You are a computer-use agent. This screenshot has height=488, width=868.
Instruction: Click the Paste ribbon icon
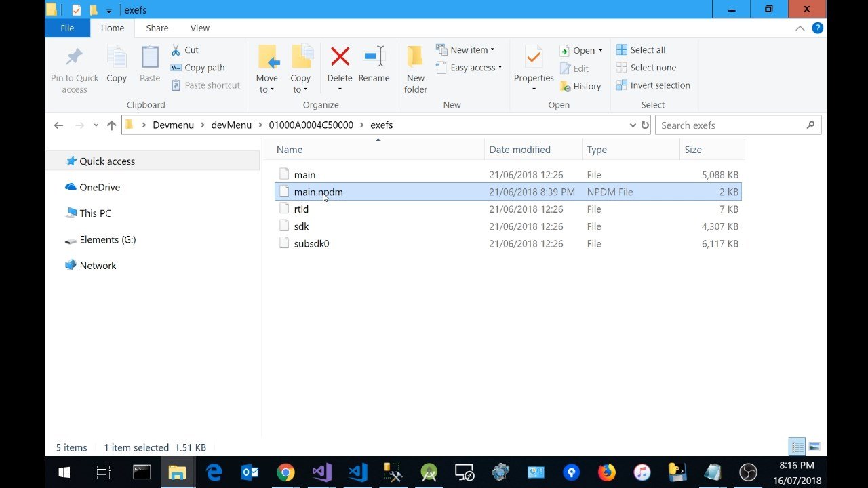(x=150, y=58)
